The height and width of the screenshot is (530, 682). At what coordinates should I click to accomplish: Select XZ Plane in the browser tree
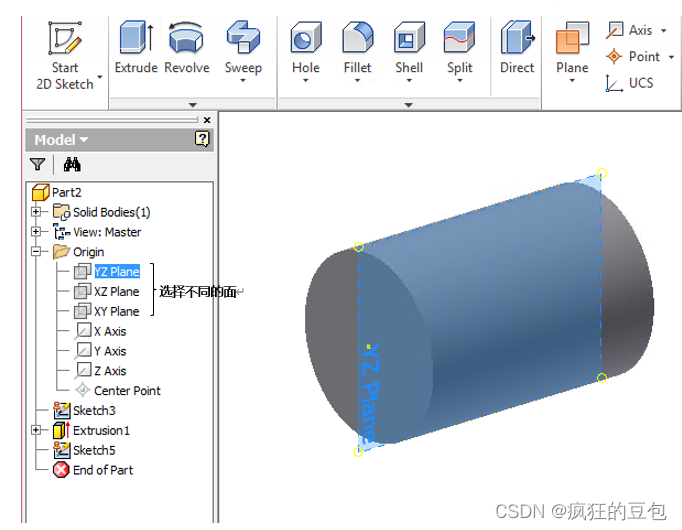click(x=116, y=291)
